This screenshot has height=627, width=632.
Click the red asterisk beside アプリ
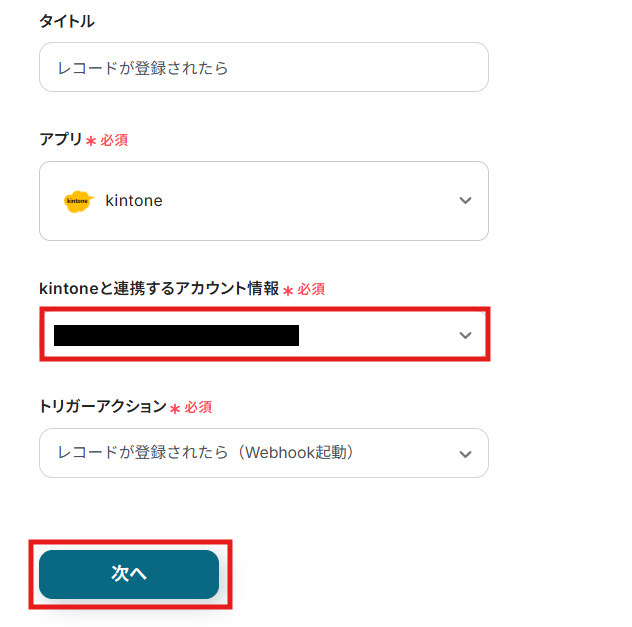[91, 141]
